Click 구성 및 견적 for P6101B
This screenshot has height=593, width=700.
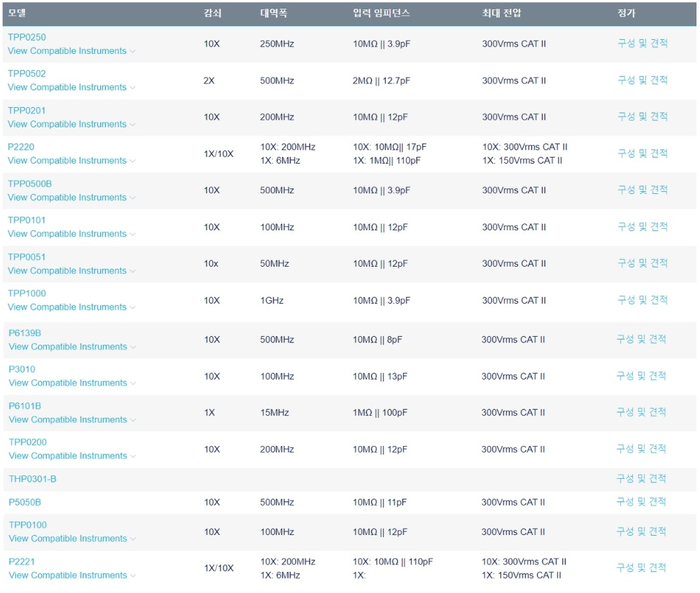641,412
